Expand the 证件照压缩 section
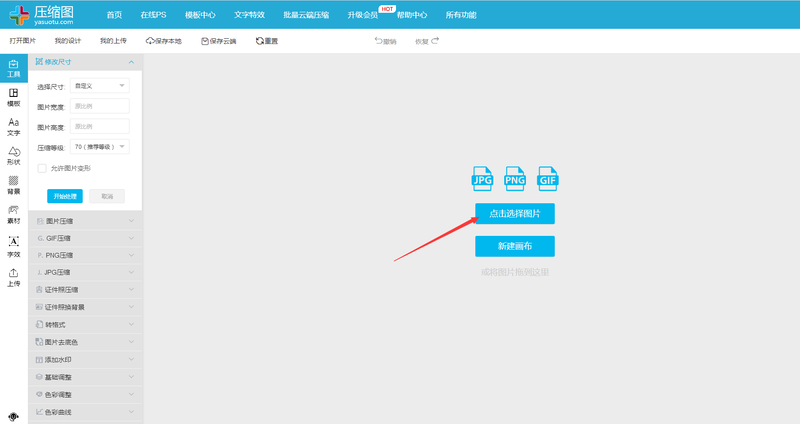 pos(85,290)
